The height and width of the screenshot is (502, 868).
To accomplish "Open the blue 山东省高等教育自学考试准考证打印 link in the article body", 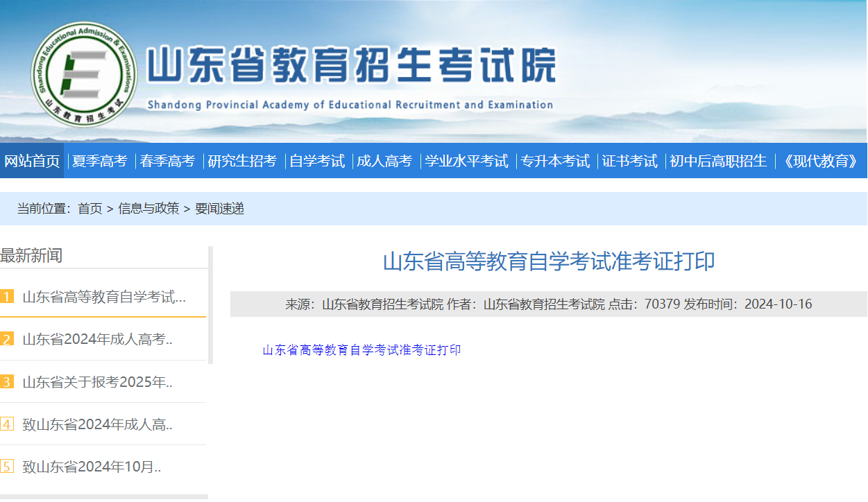I will pos(361,350).
